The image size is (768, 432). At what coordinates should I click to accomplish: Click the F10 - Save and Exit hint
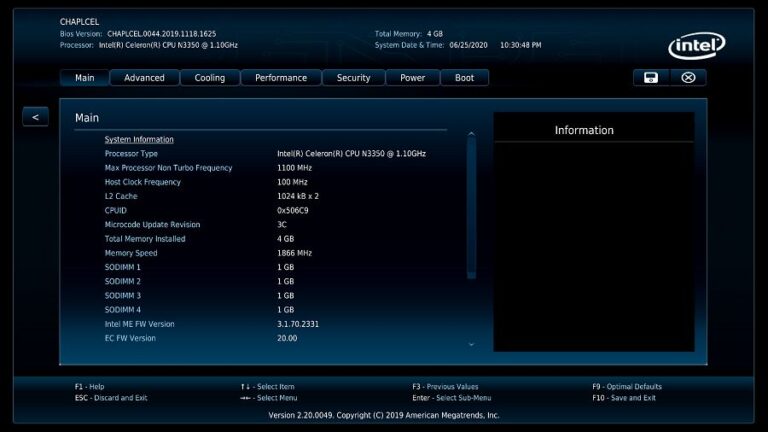pyautogui.click(x=624, y=398)
